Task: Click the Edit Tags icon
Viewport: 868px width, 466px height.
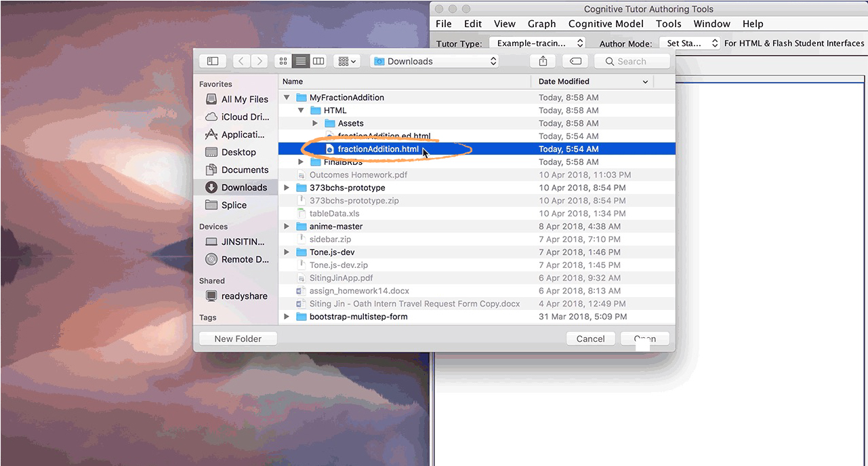Action: pyautogui.click(x=575, y=61)
